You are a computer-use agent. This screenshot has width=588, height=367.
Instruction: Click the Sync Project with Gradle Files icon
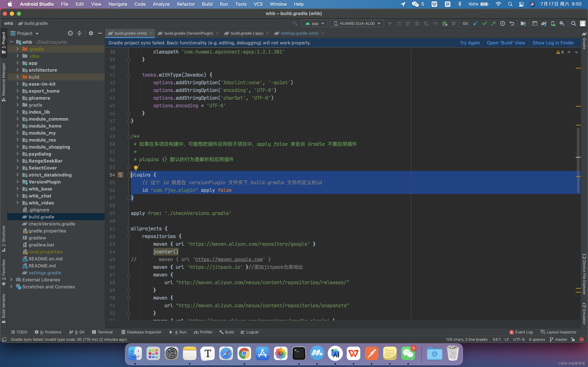click(544, 24)
